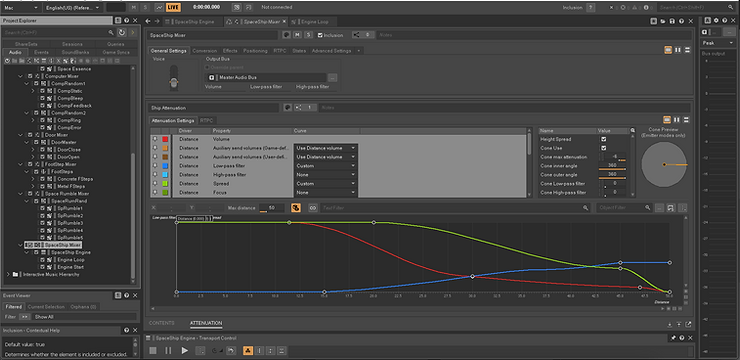Click the LIVE editing button
The image size is (740, 360).
click(173, 7)
